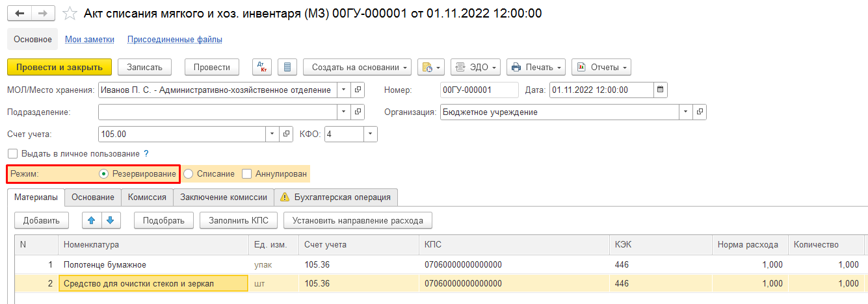This screenshot has width=868, height=304.
Task: Switch to Материалы tab
Action: (36, 197)
